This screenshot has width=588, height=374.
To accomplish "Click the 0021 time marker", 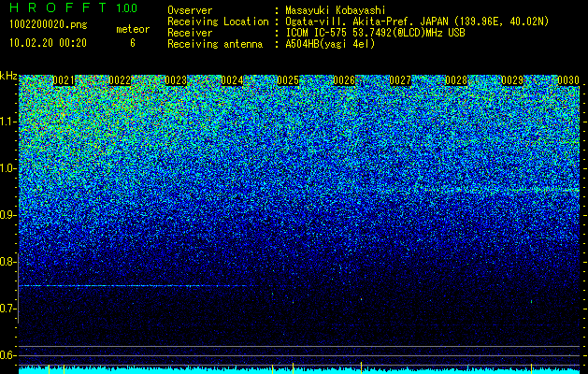I will (64, 80).
